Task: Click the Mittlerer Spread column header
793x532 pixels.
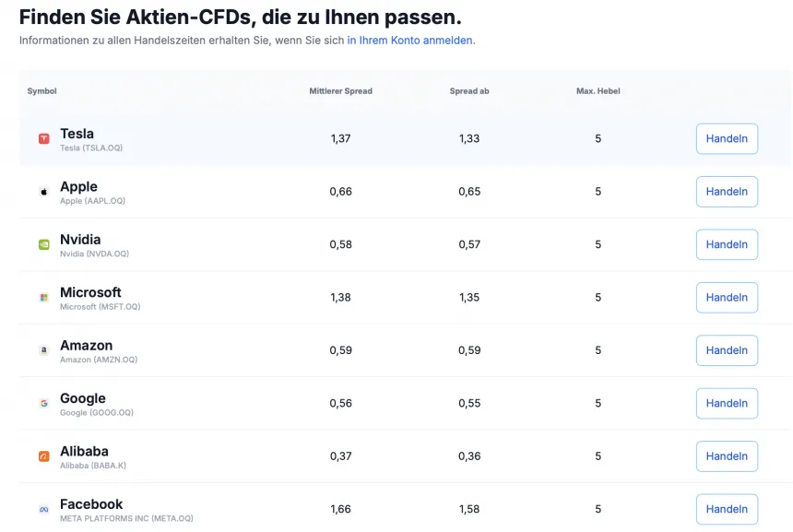Action: [x=340, y=91]
